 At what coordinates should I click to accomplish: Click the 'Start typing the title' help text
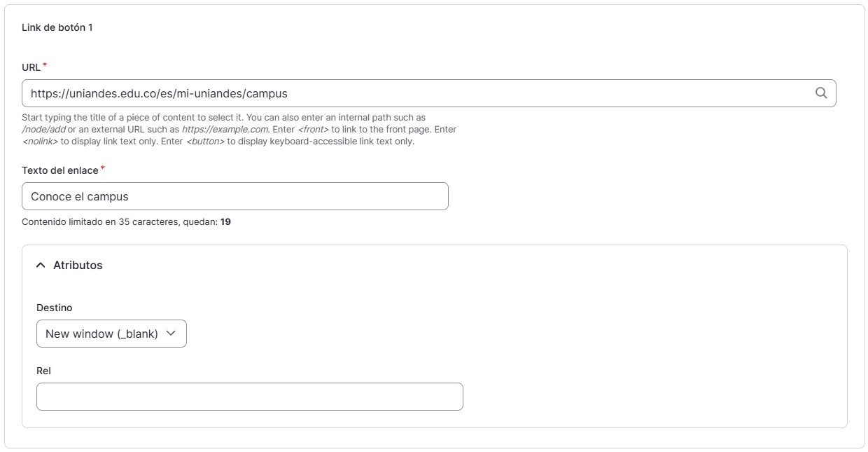click(239, 130)
